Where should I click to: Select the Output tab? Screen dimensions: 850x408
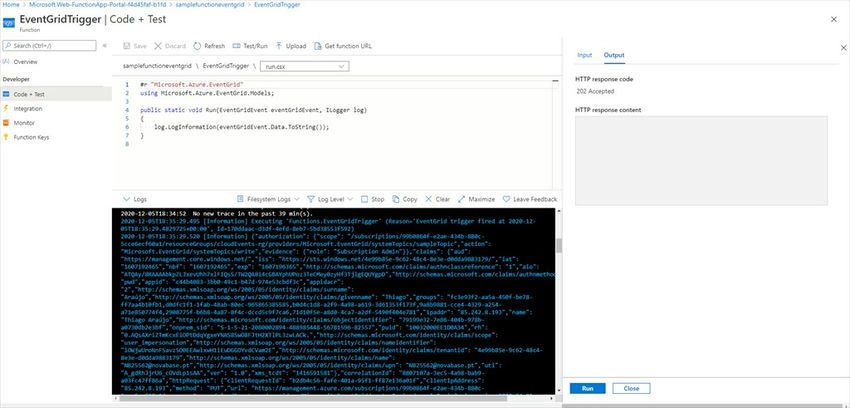pyautogui.click(x=614, y=55)
